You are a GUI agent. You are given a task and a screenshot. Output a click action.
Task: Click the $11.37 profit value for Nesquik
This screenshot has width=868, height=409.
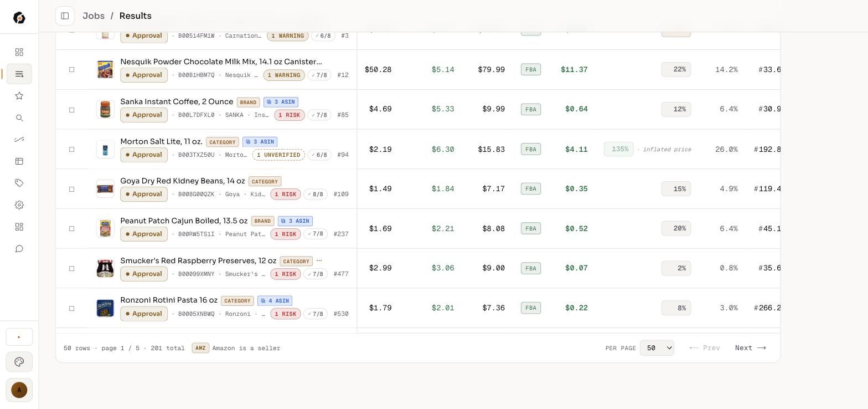coord(574,69)
